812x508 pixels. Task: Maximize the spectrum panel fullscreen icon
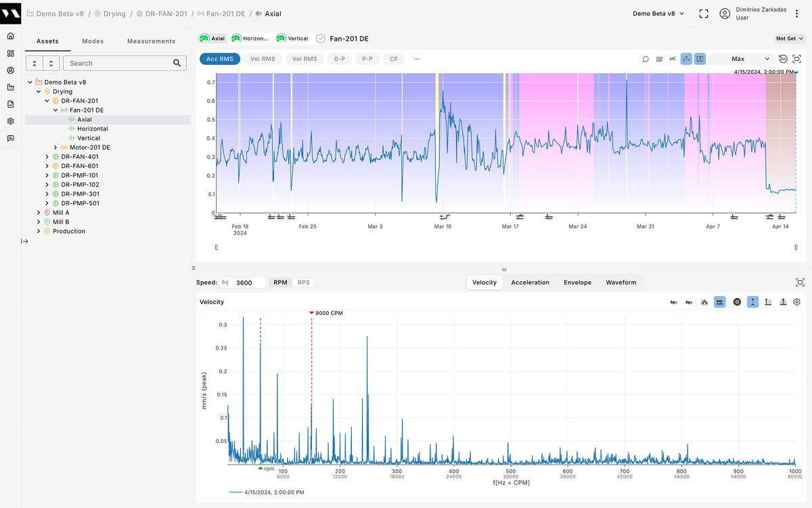800,282
